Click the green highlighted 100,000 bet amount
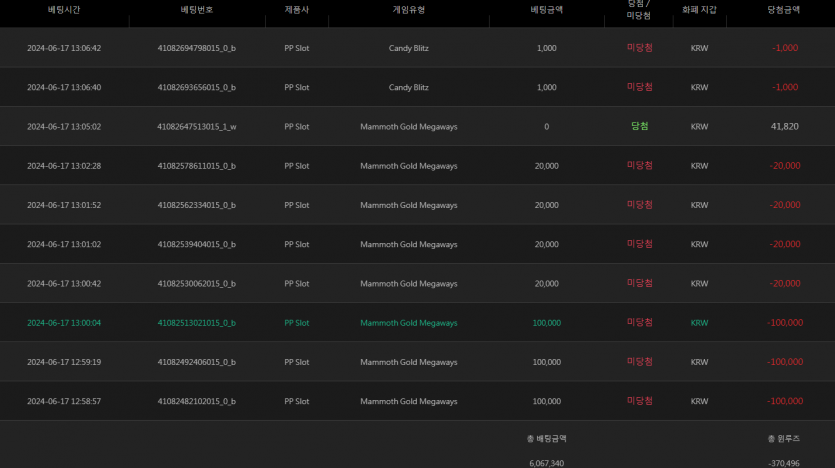Image resolution: width=835 pixels, height=468 pixels. pyautogui.click(x=546, y=323)
